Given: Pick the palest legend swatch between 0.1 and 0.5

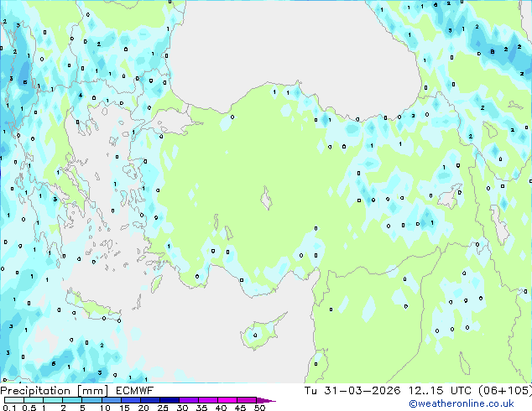Looking at the screenshot, I should [x=14, y=400].
